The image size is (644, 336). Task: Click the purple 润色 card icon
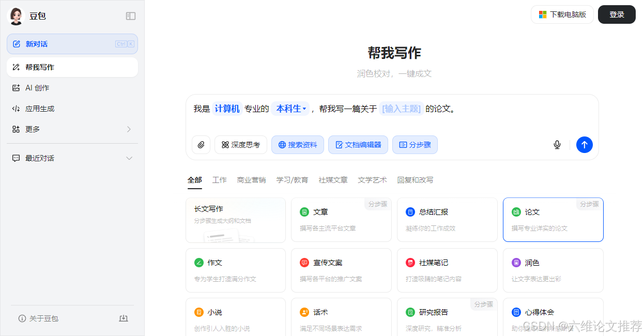pos(516,263)
